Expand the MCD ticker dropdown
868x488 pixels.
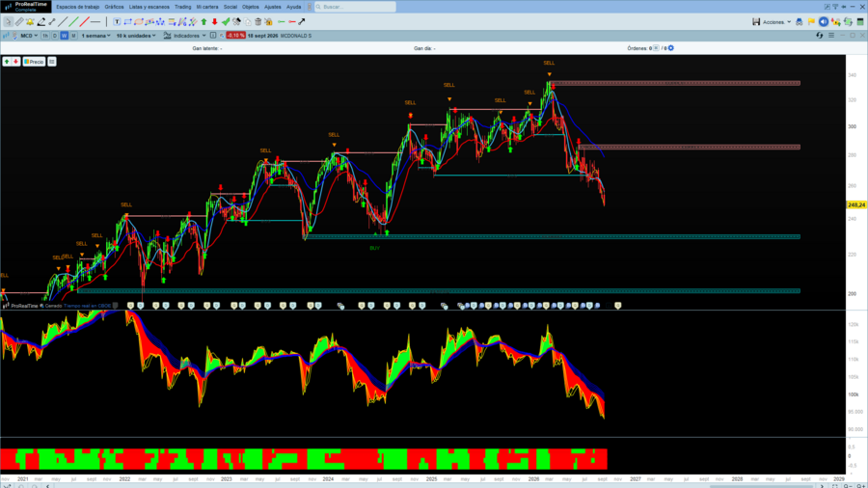pos(29,36)
